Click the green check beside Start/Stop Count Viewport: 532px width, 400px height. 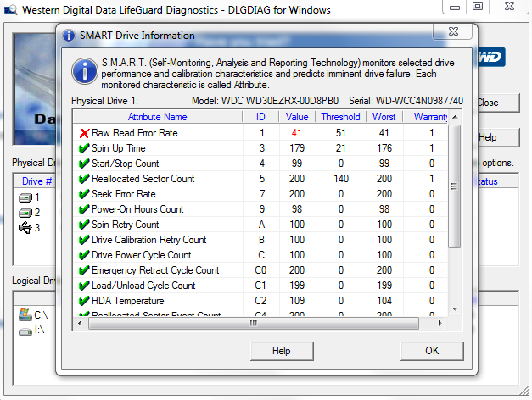[84, 164]
